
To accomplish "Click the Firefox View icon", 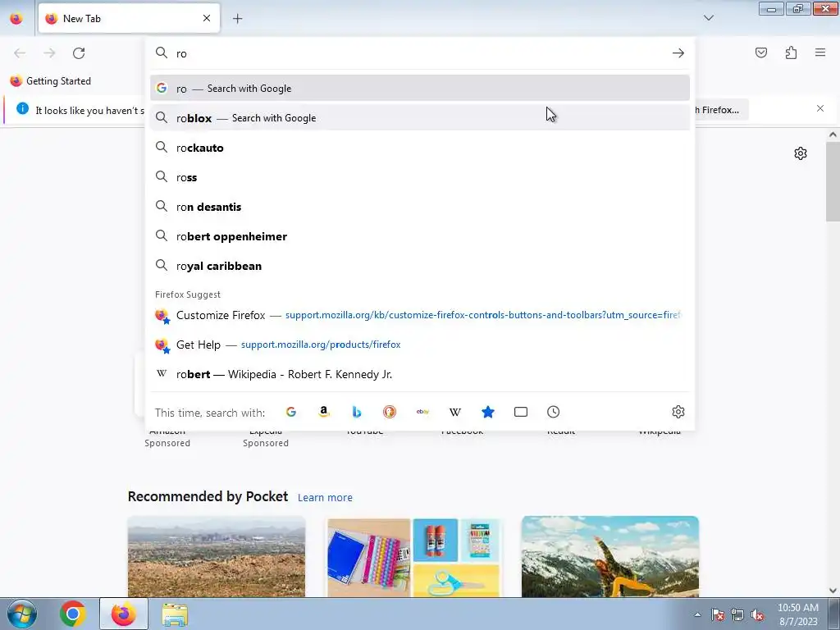I will (16, 18).
